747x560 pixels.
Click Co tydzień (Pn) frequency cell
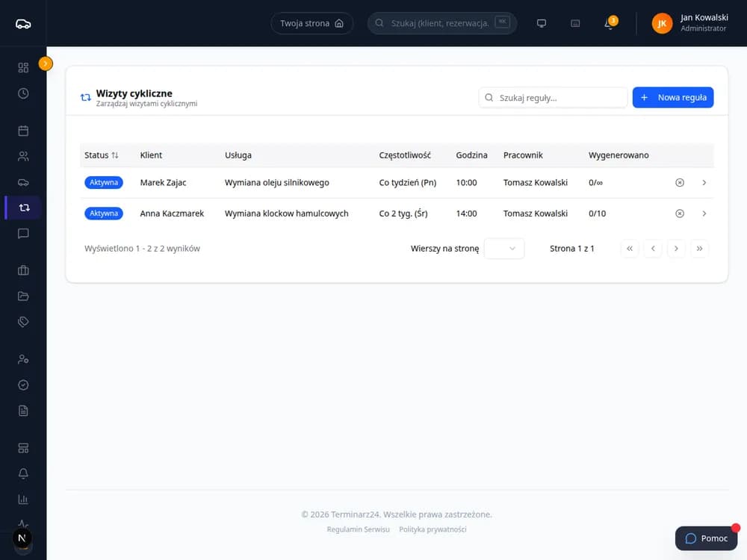[408, 182]
